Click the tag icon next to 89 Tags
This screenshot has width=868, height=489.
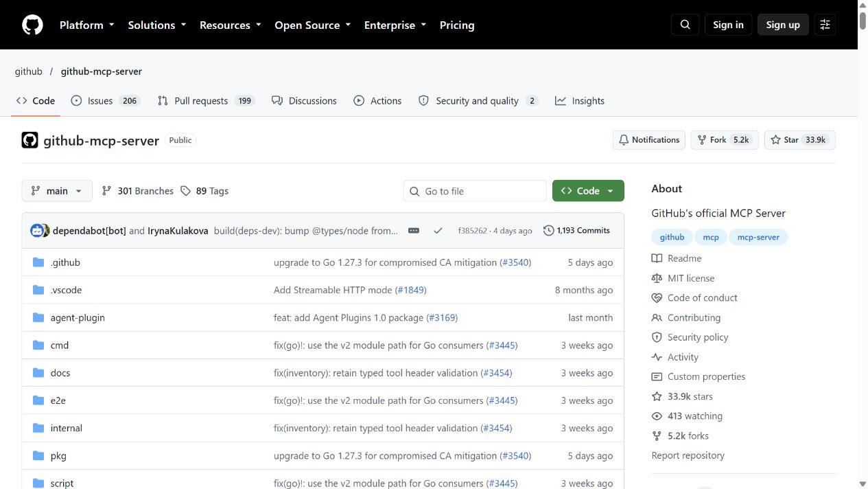pos(185,191)
